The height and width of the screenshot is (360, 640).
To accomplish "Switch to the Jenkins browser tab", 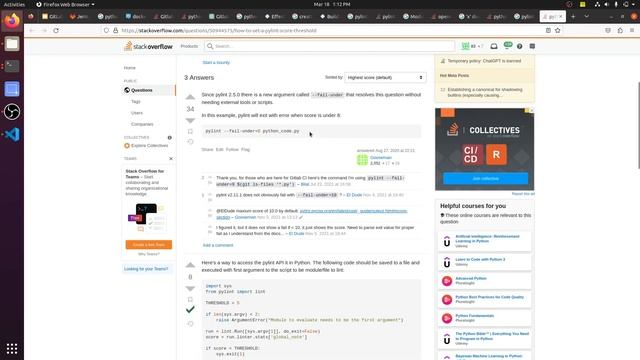I will 79,16.
